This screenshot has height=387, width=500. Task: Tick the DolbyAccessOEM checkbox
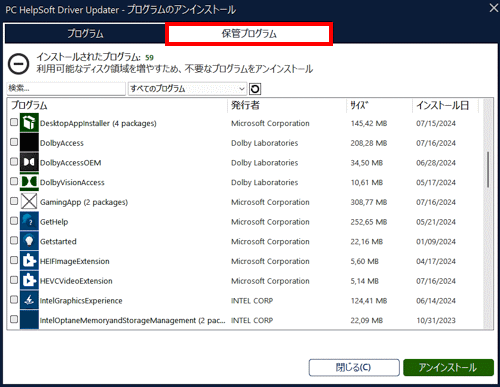click(x=14, y=162)
